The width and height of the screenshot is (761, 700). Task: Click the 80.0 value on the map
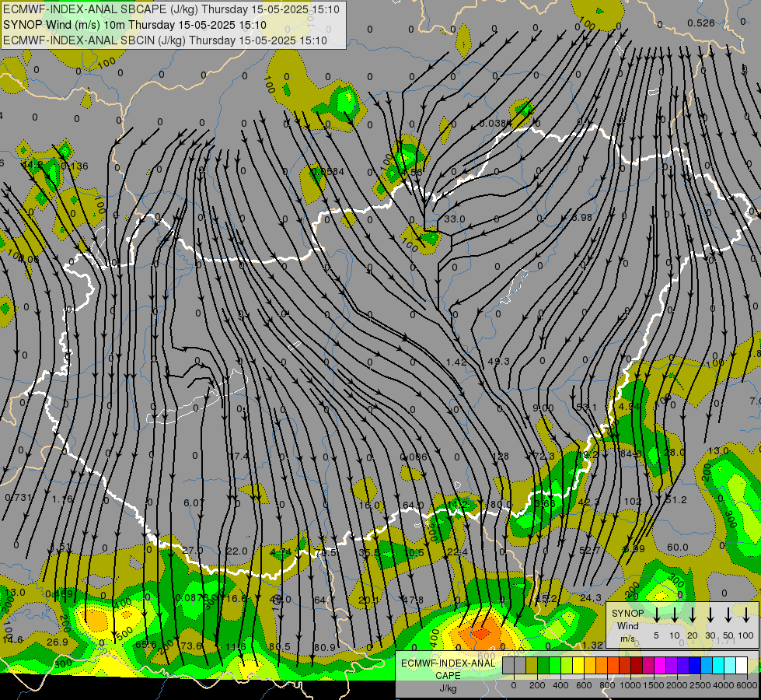coord(500,505)
